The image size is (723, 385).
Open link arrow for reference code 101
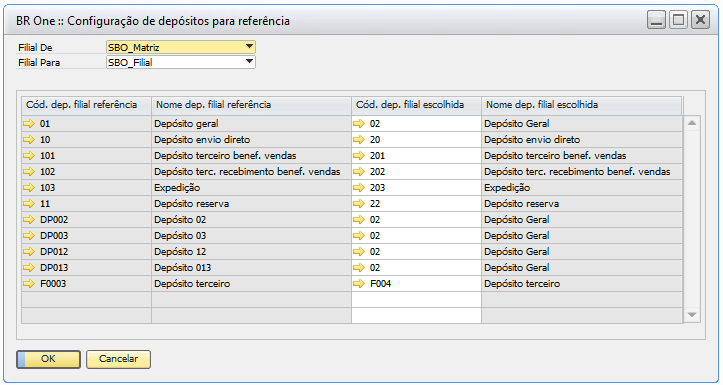29,156
